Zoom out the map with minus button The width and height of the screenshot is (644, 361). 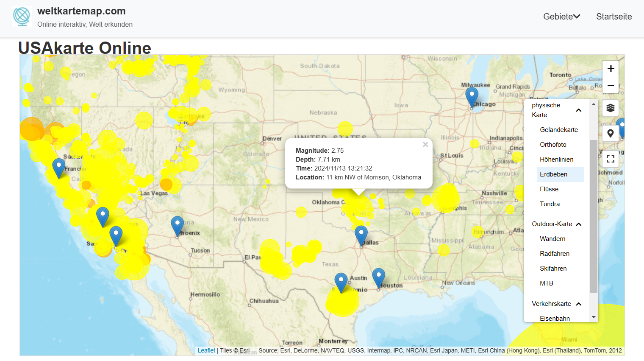click(x=611, y=85)
